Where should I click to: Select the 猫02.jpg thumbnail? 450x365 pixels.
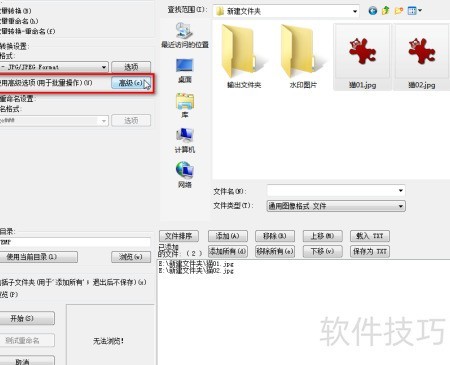point(422,57)
